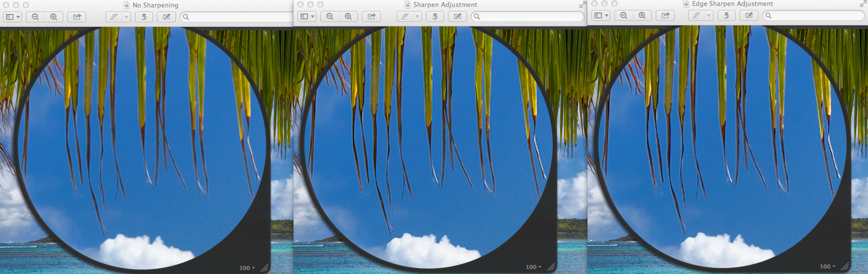Enter full screen in Sharpen Adjustment window

tap(582, 4)
